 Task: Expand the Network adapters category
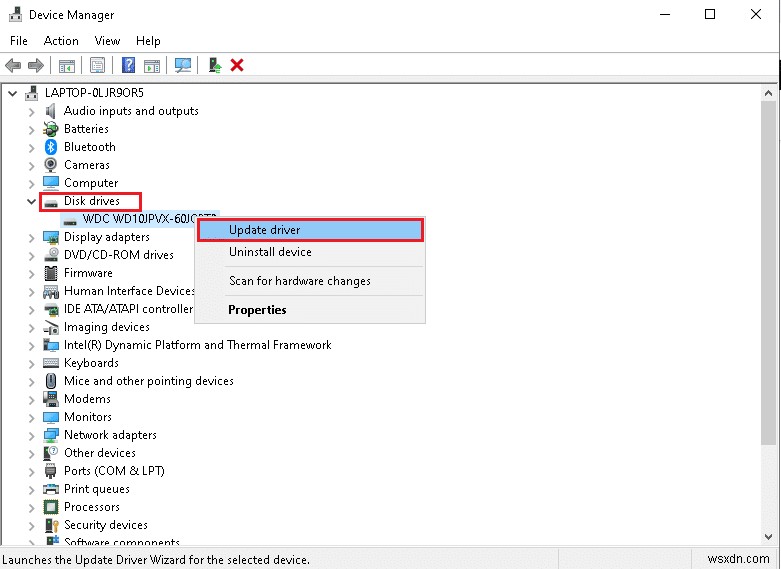click(x=31, y=435)
